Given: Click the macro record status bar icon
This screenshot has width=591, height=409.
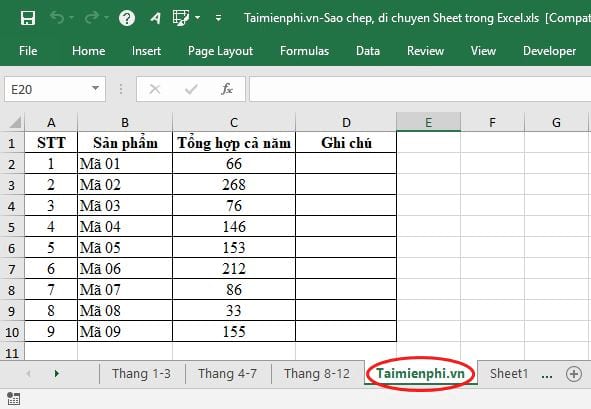Looking at the screenshot, I should [14, 399].
